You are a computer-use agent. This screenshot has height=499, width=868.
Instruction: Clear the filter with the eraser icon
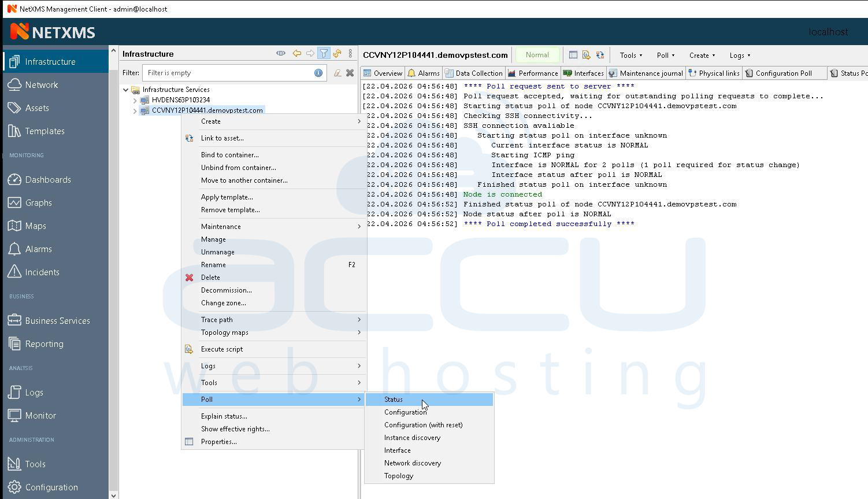[337, 73]
